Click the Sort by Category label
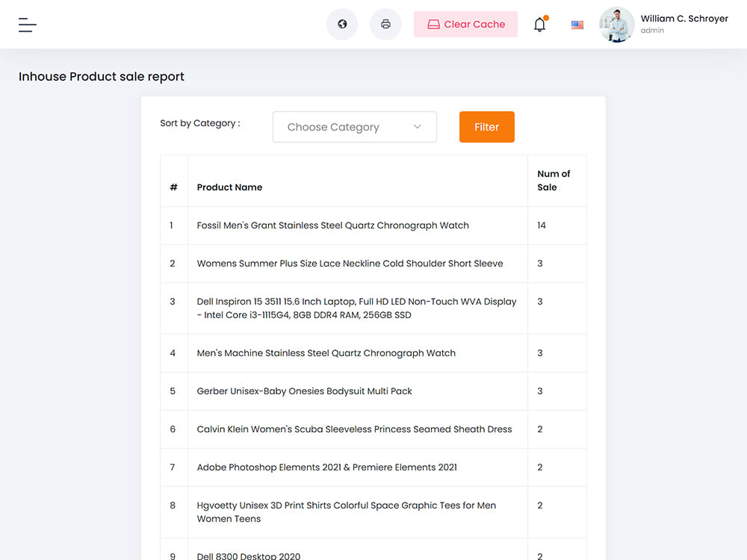This screenshot has width=747, height=560. point(200,123)
